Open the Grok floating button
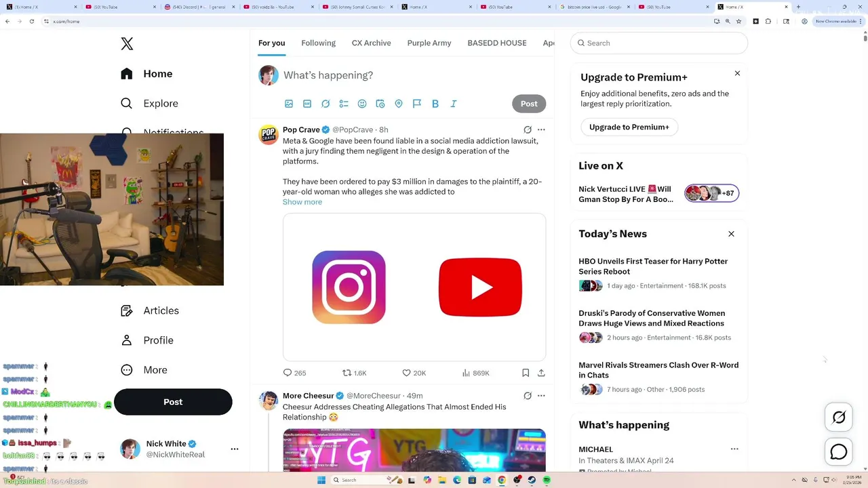 (839, 418)
